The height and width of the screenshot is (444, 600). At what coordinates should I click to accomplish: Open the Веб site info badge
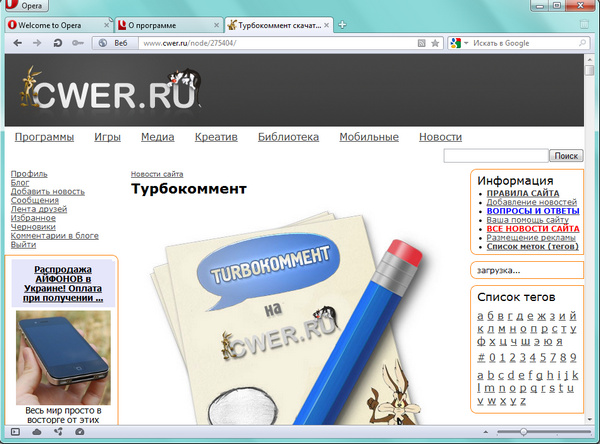point(112,43)
